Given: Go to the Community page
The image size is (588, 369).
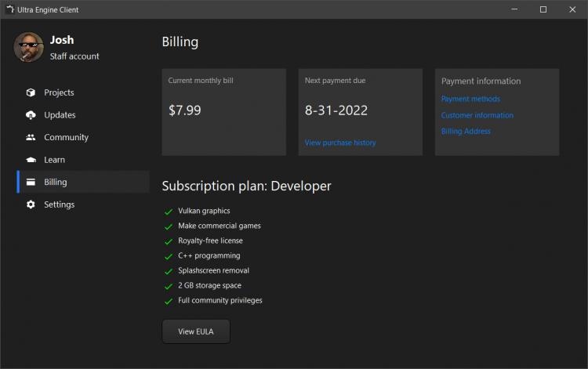Looking at the screenshot, I should click(x=66, y=137).
